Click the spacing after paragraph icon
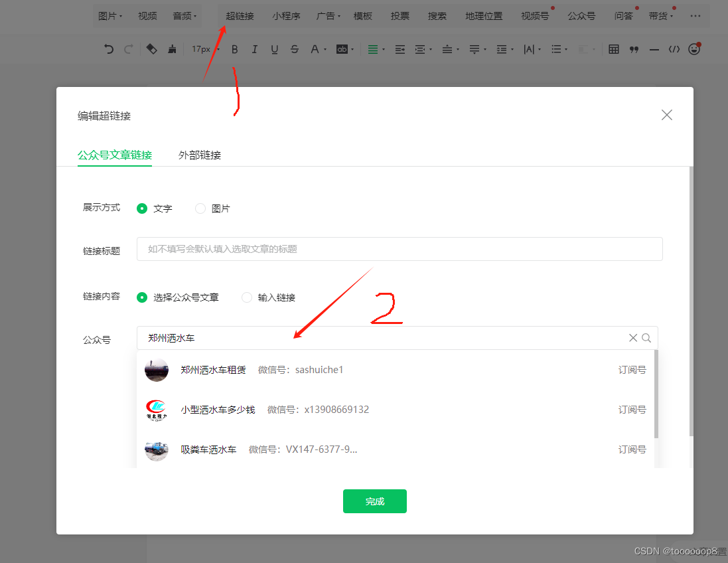The width and height of the screenshot is (728, 563). point(474,49)
